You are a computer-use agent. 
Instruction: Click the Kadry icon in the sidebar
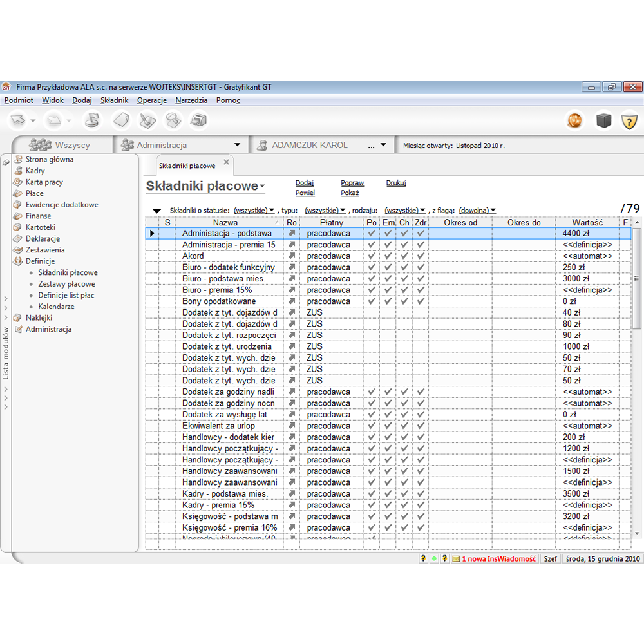(x=18, y=171)
